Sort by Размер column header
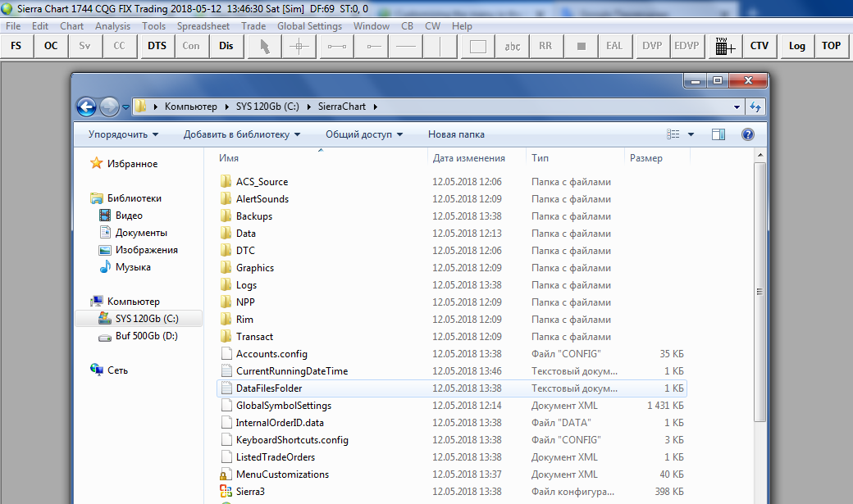853x504 pixels. (657, 158)
